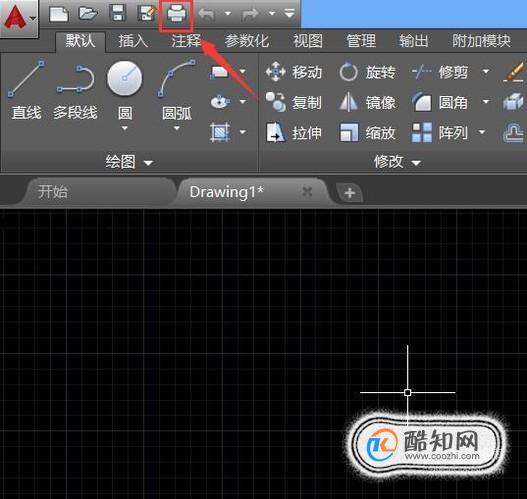Click the Stretch (拉伸) tool

pos(294,133)
